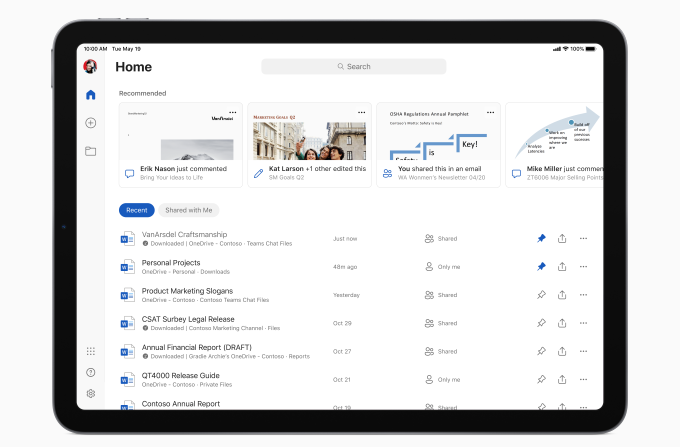Click the battery indicator in status bar
This screenshot has height=447, width=680.
[591, 49]
